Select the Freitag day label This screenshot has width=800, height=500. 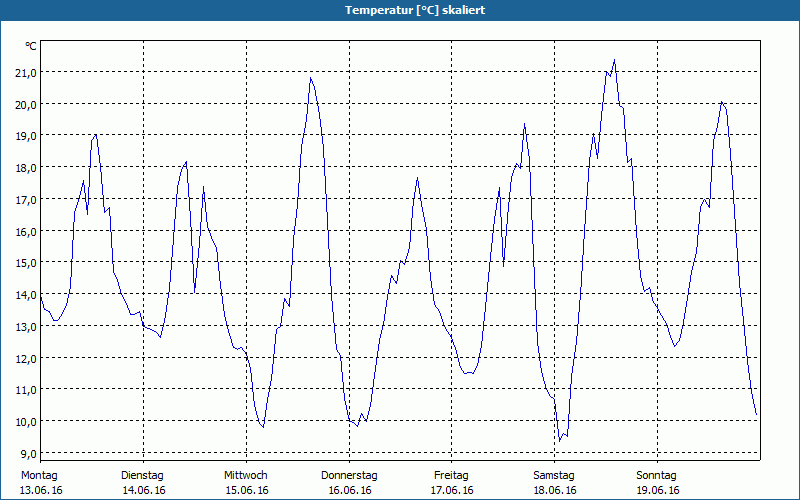[x=452, y=476]
